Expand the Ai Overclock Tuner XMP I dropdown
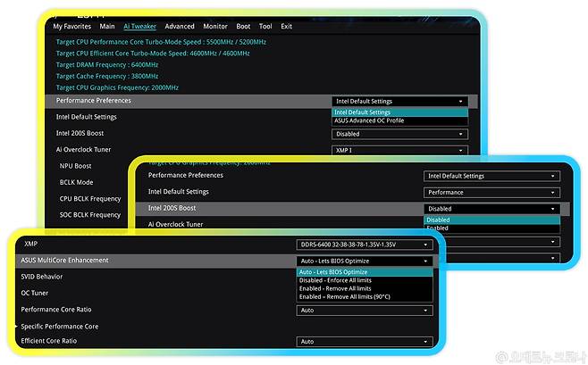The image size is (588, 365). click(x=399, y=150)
